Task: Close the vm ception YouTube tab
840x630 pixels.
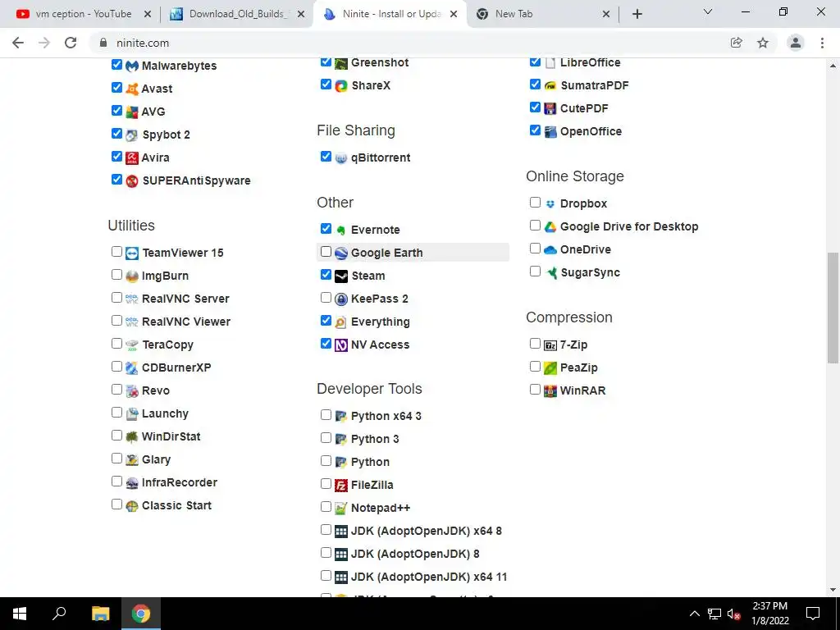Action: pyautogui.click(x=148, y=15)
